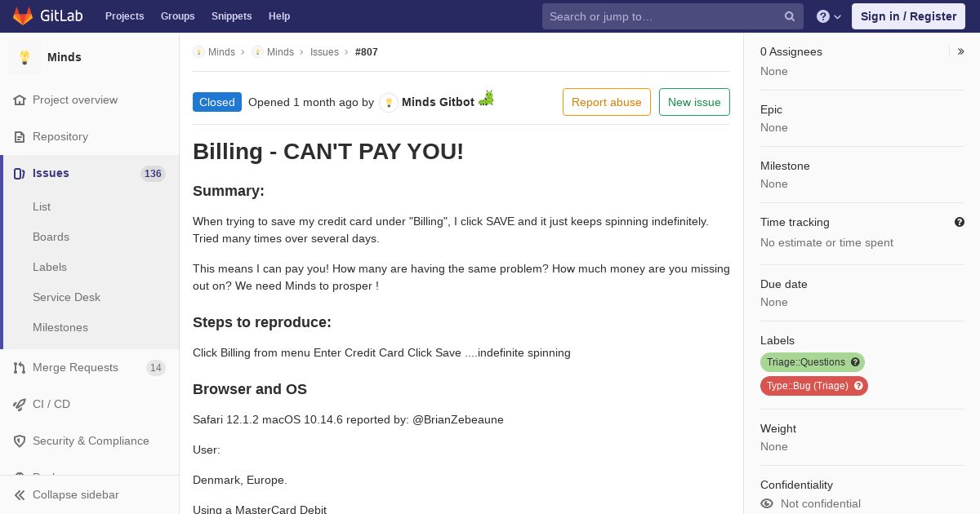Viewport: 980px width, 514px height.
Task: Click the Minds project name in sidebar
Action: (65, 57)
